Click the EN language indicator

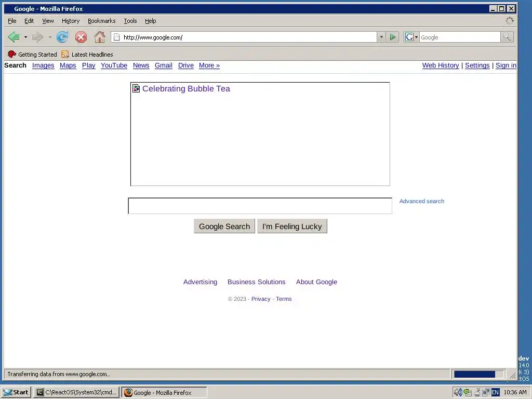(x=495, y=392)
